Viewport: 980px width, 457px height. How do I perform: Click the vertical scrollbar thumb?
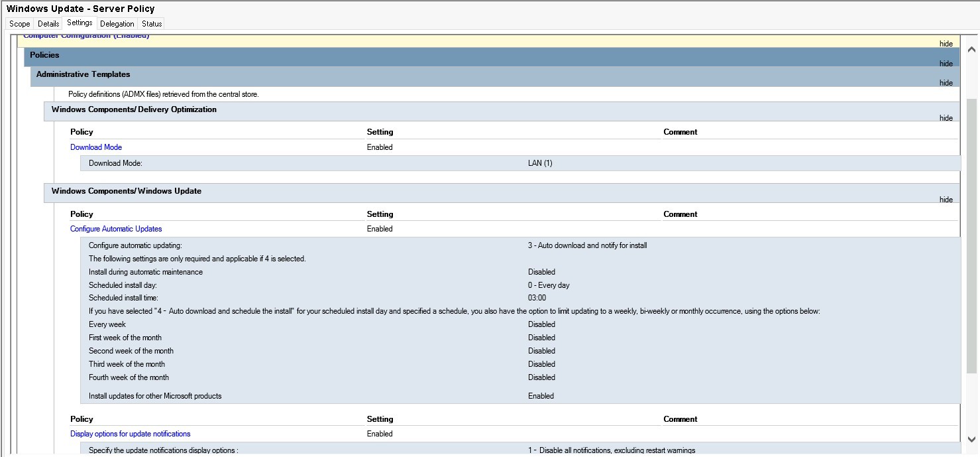coord(972,232)
